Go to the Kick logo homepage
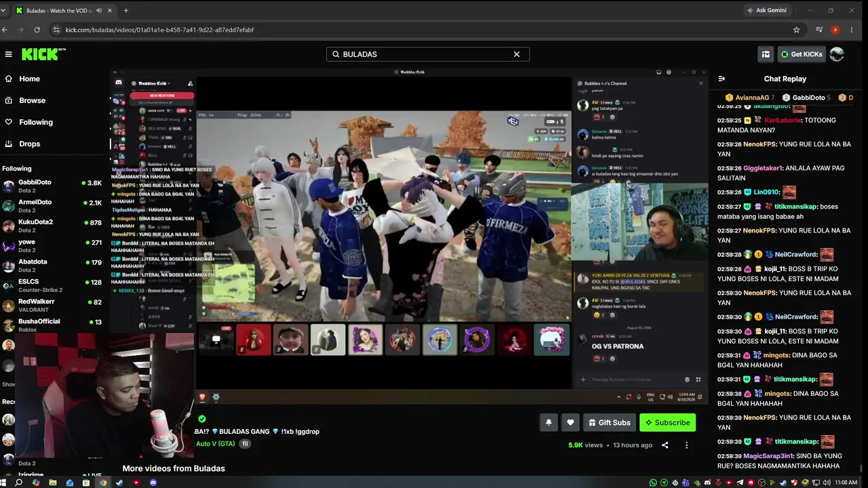This screenshot has width=868, height=488. [43, 54]
